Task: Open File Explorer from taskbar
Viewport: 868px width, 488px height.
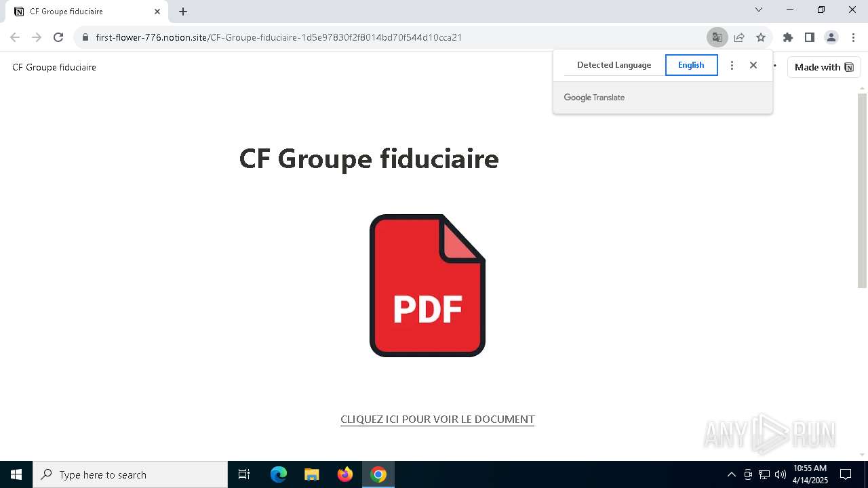Action: (x=311, y=474)
